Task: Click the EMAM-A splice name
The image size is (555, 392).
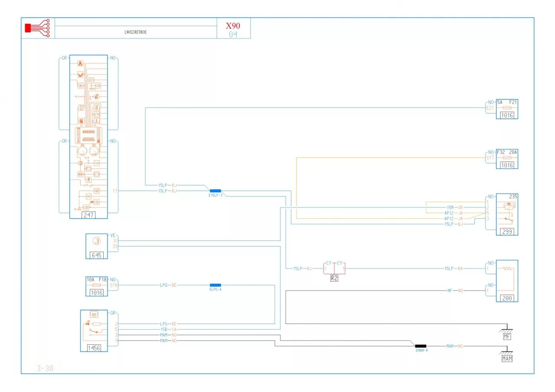Action: (421, 350)
